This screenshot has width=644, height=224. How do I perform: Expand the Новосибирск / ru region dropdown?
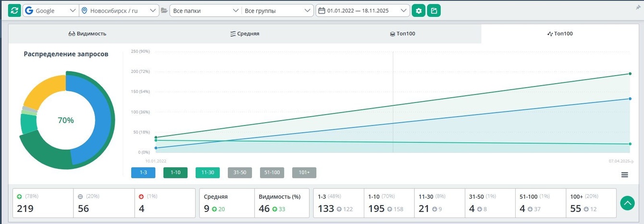[x=119, y=11]
